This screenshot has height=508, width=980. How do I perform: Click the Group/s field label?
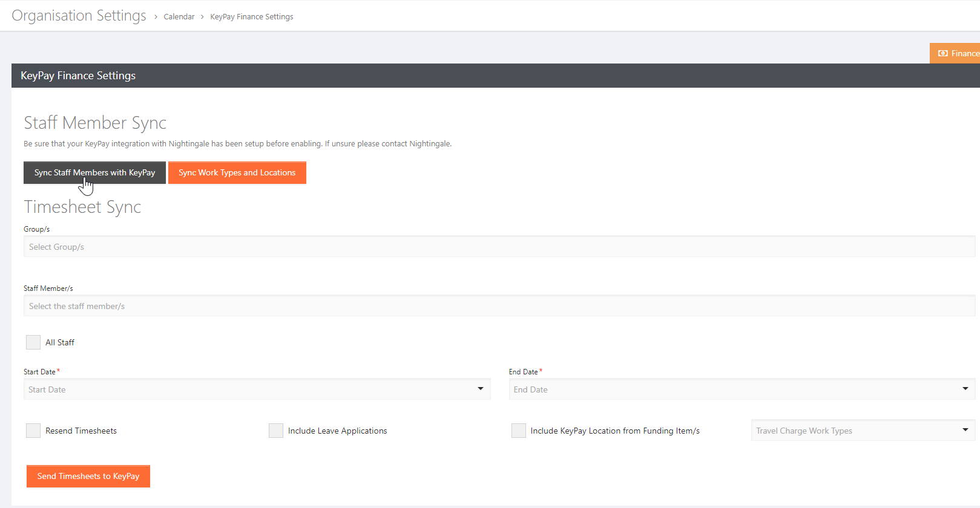(x=37, y=229)
